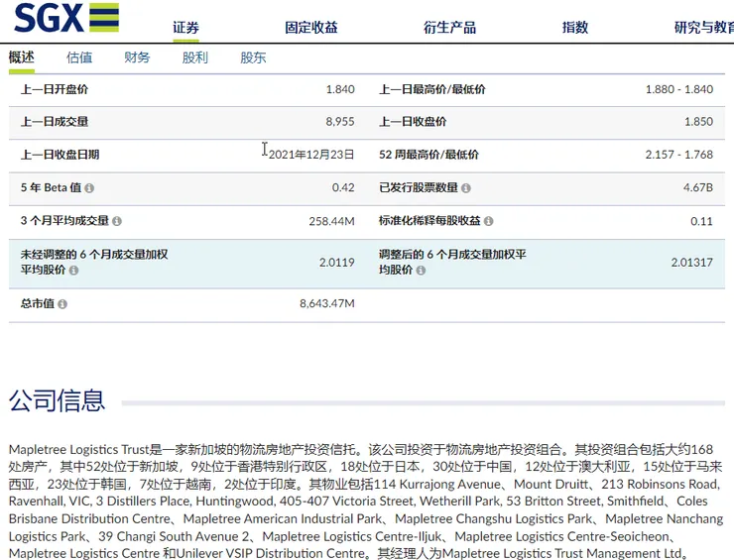
Task: Open info icon for 调整后的6个月成交量加权平均股价
Action: (x=421, y=271)
